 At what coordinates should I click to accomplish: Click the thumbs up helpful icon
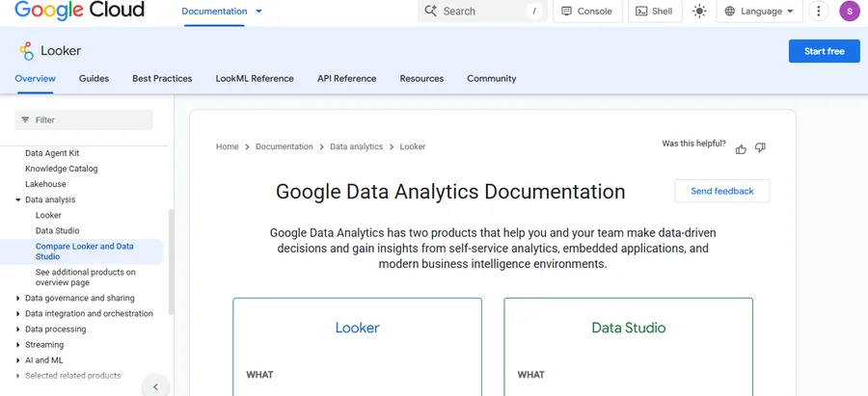tap(741, 148)
